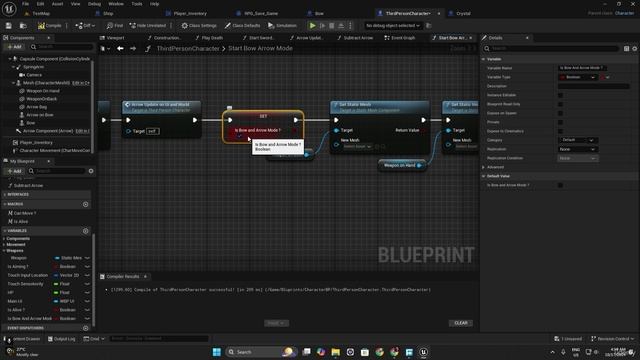Open Class Settings

pyautogui.click(x=199, y=26)
